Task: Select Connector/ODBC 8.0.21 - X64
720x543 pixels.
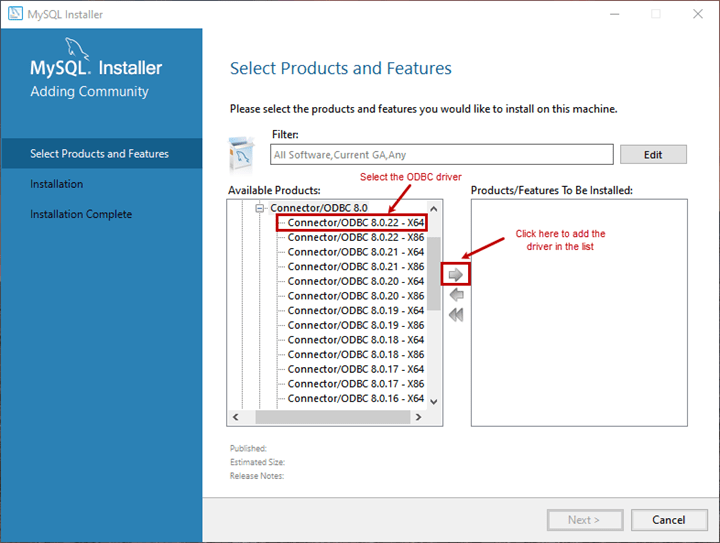Action: 355,252
